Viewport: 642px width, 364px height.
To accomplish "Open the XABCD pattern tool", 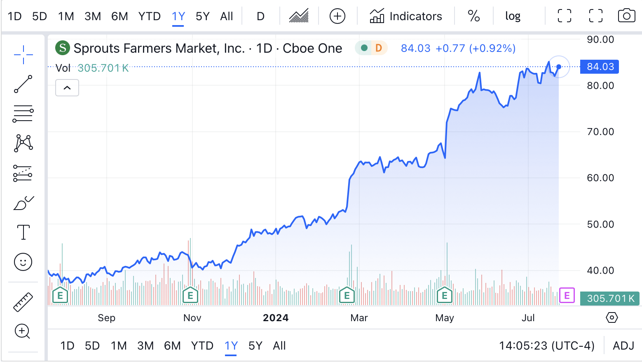I will tap(23, 143).
